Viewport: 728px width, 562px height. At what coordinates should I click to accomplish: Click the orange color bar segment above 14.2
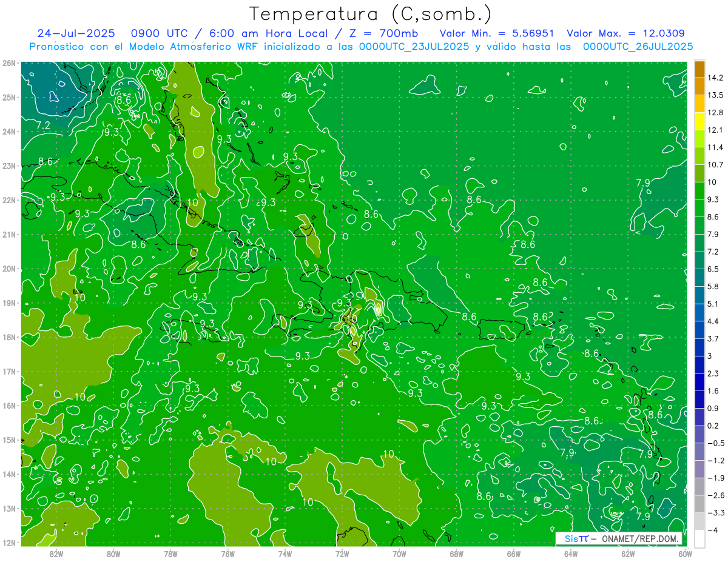click(x=699, y=69)
